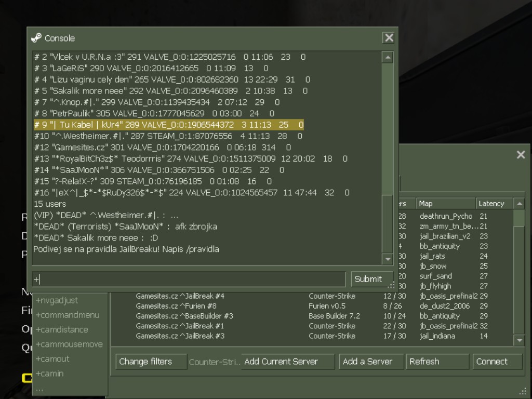The image size is (532, 399).
Task: Connect to the selected server
Action: coord(497,362)
